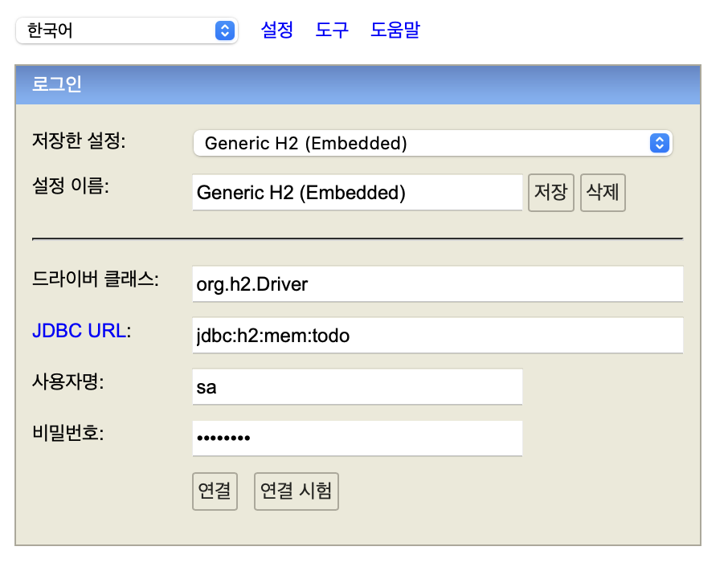Screen dimensions: 728x575
Task: Click the 연결 시험 test connection button
Action: click(297, 491)
